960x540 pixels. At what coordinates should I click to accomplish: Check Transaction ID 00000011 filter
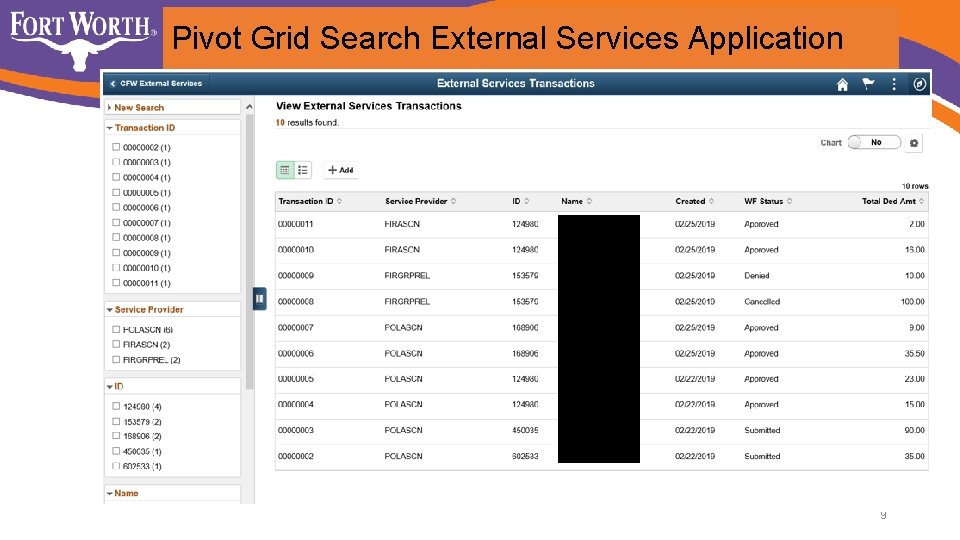point(116,283)
